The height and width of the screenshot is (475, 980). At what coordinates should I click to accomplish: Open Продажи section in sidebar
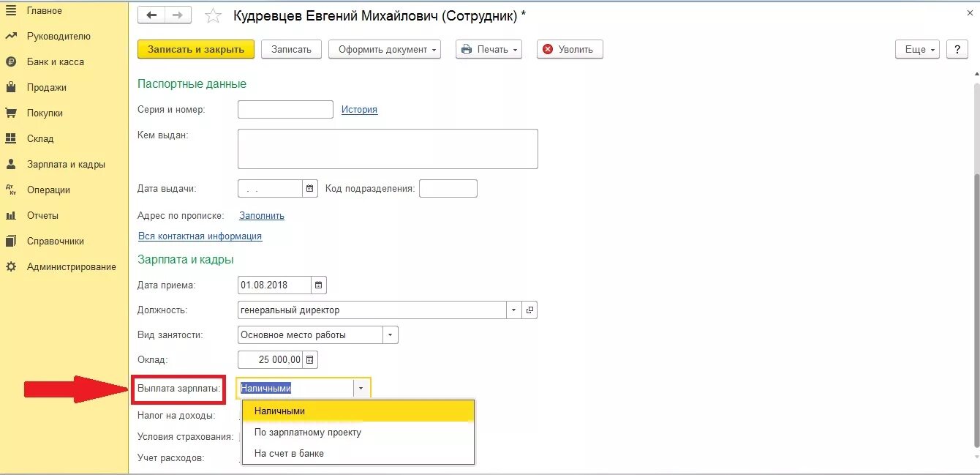tap(47, 87)
